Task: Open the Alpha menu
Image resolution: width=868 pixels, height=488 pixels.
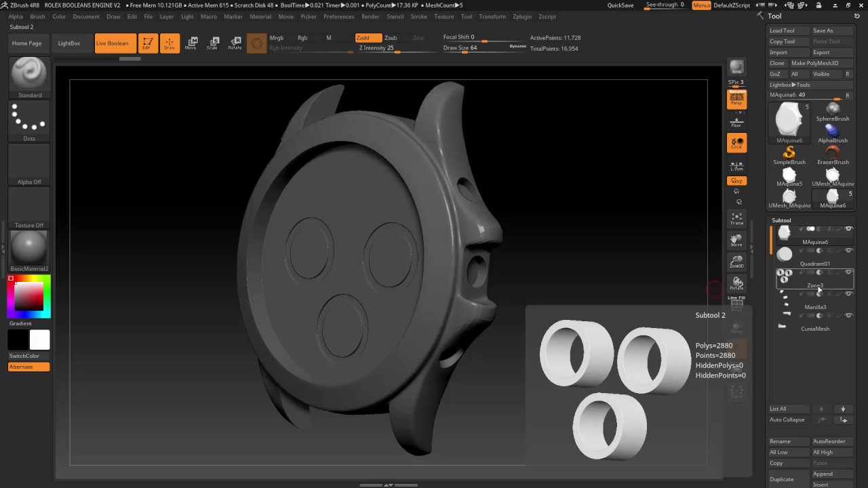Action: pyautogui.click(x=16, y=16)
